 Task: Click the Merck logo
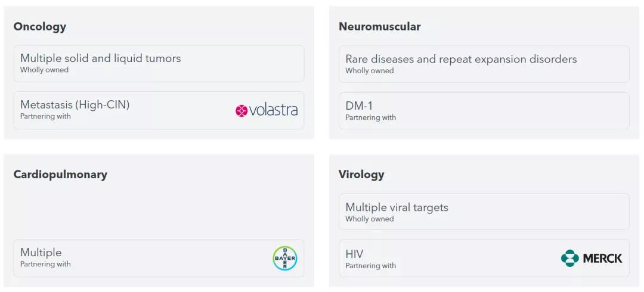pos(591,258)
